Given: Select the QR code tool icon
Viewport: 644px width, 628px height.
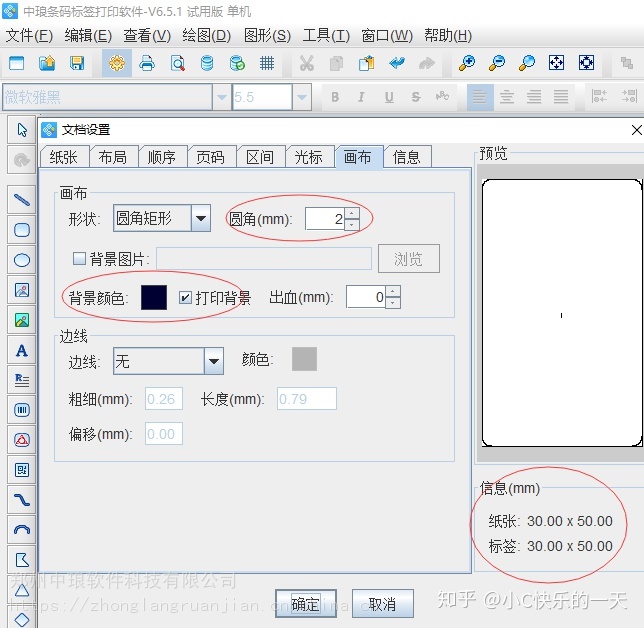Looking at the screenshot, I should [22, 470].
